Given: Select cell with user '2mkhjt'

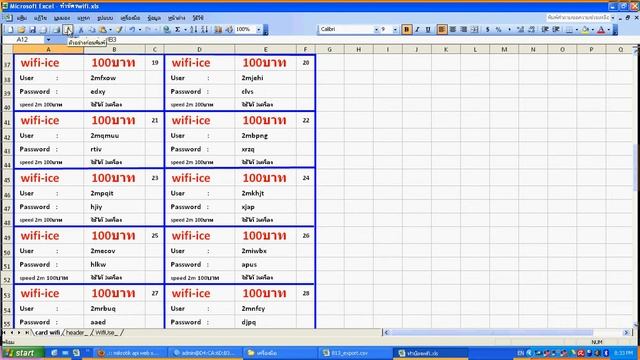Looking at the screenshot, I should coord(265,193).
